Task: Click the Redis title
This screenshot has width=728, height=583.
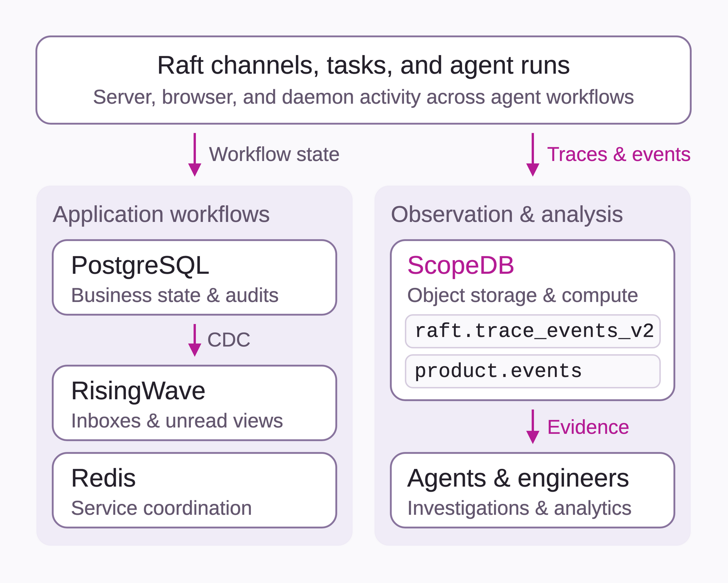Action: point(104,478)
